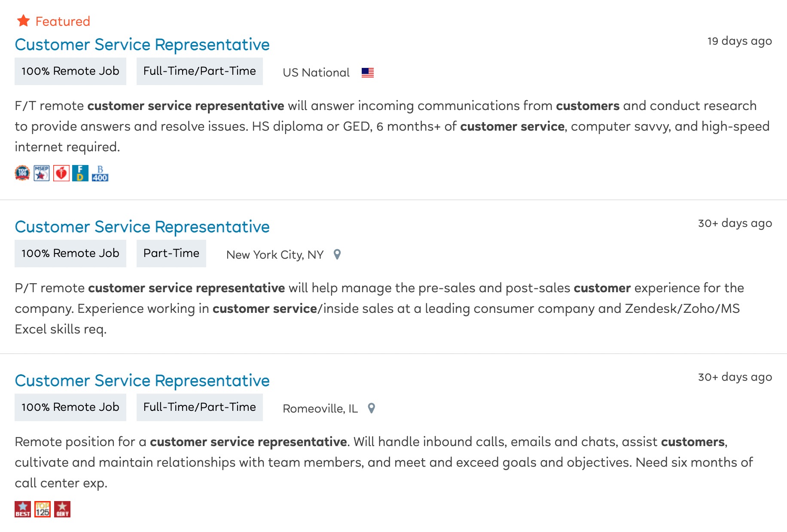787x532 pixels.
Task: Click the Top 125 accolade badge
Action: click(43, 509)
